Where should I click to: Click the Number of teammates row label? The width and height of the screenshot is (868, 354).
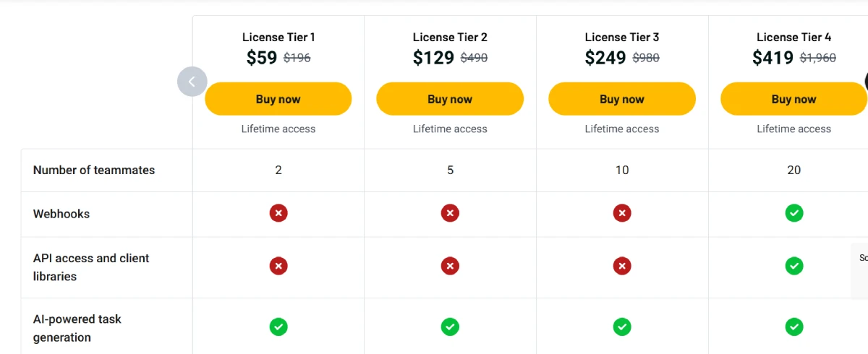click(x=94, y=170)
